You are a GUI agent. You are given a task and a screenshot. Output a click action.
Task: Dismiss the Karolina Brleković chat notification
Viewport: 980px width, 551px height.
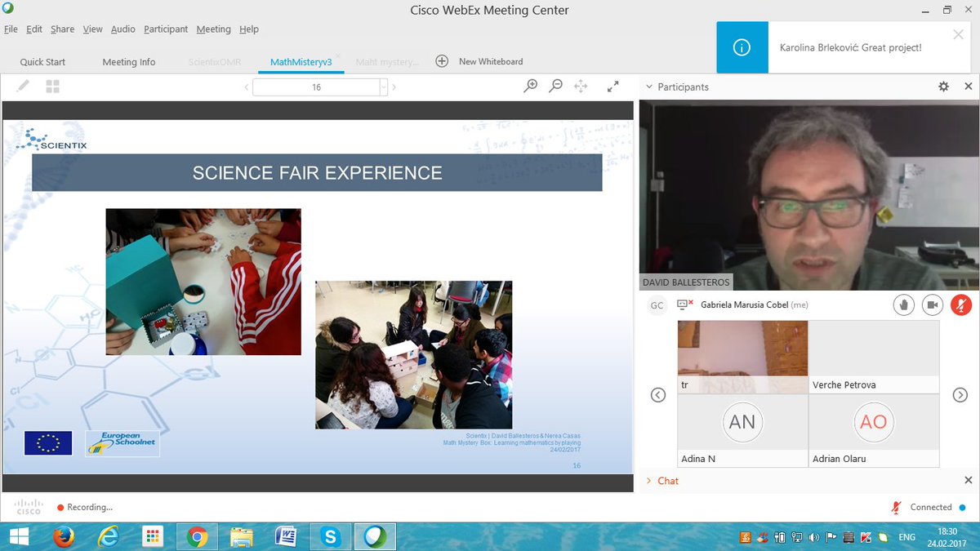(959, 34)
